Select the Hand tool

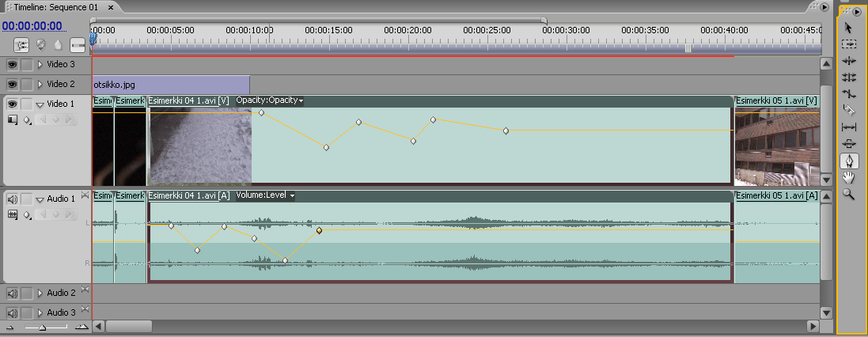[x=849, y=178]
